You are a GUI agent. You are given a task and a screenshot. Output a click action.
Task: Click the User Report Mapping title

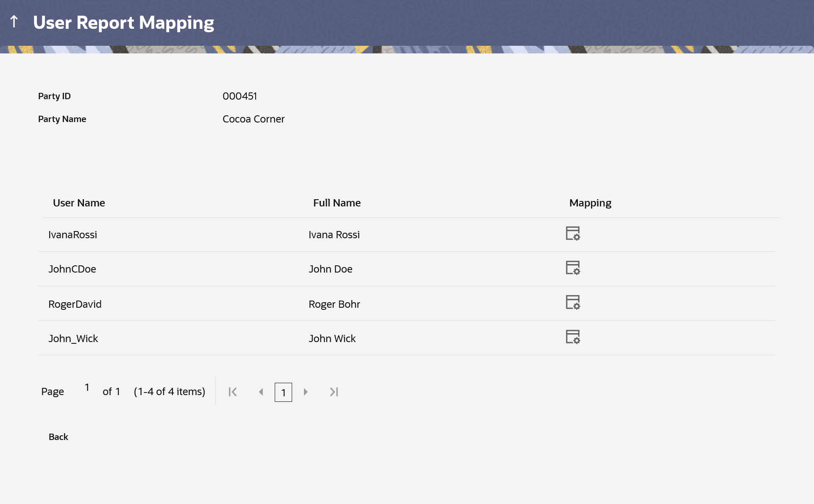(x=123, y=23)
